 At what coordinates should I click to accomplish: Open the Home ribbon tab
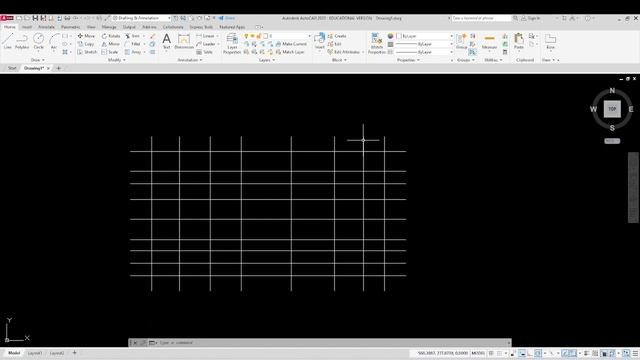[9, 27]
